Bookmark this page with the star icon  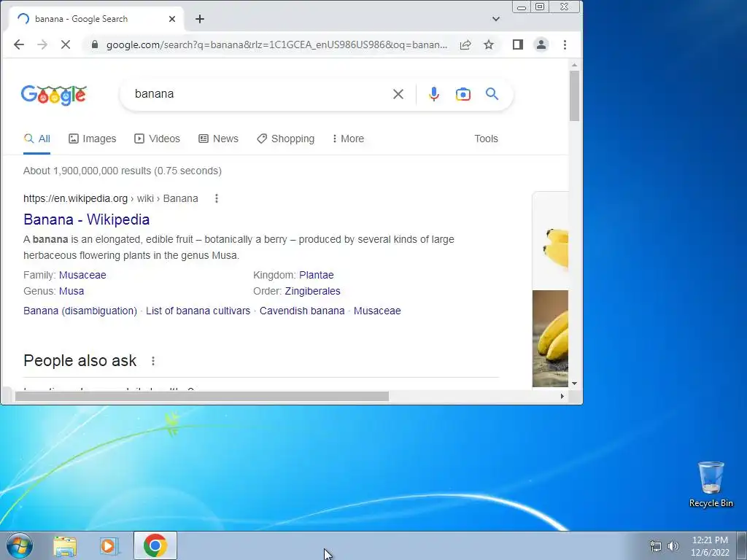[489, 44]
